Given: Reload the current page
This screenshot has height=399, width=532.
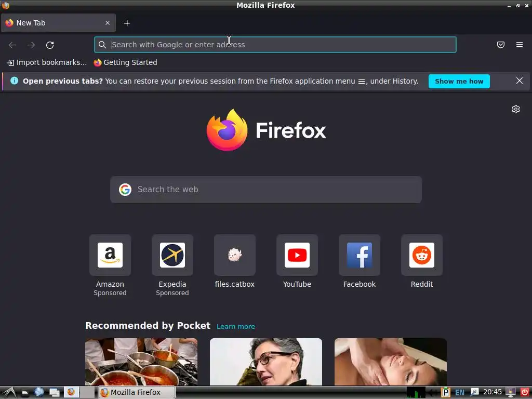Looking at the screenshot, I should (50, 45).
